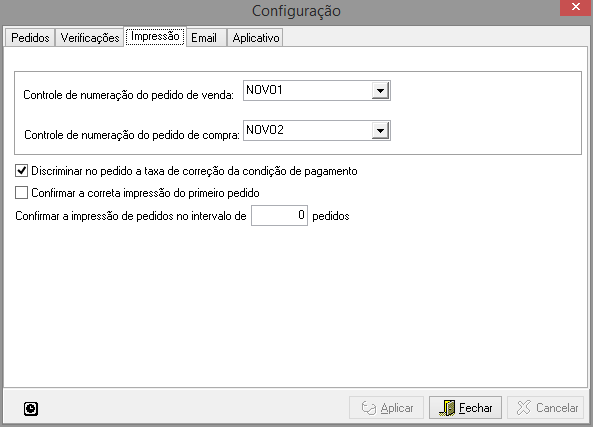Click the clock icon at bottom left
This screenshot has width=593, height=427.
click(x=31, y=408)
